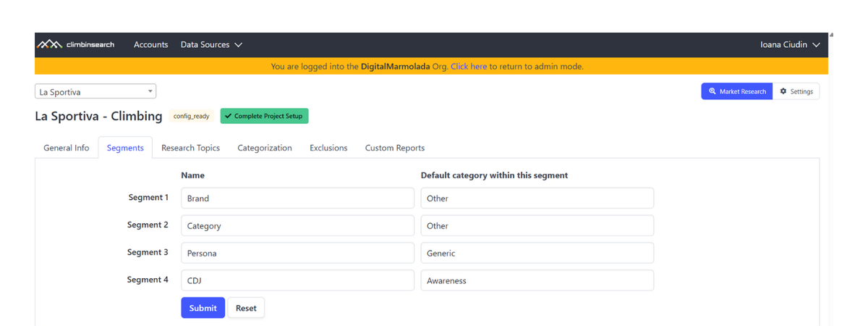Click the config_ready status badge

(192, 116)
